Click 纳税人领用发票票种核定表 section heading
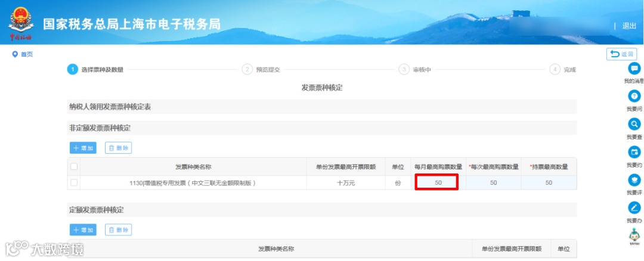 click(x=110, y=107)
